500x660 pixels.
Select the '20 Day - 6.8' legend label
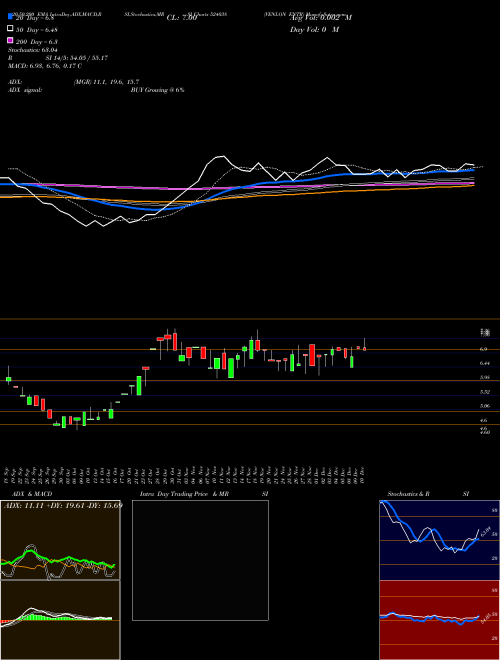(x=35, y=18)
